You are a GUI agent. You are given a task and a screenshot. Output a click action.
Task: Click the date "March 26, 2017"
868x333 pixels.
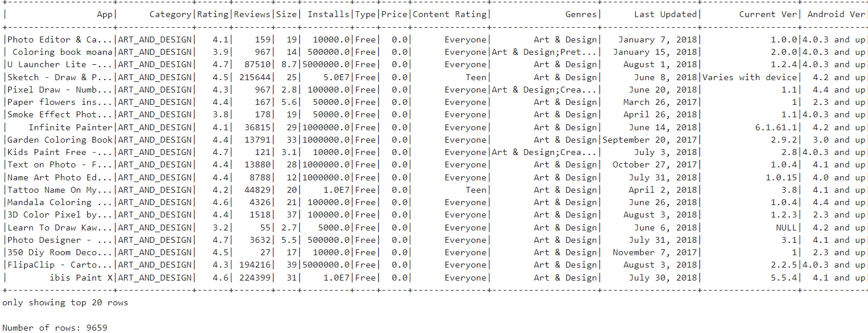coord(660,103)
